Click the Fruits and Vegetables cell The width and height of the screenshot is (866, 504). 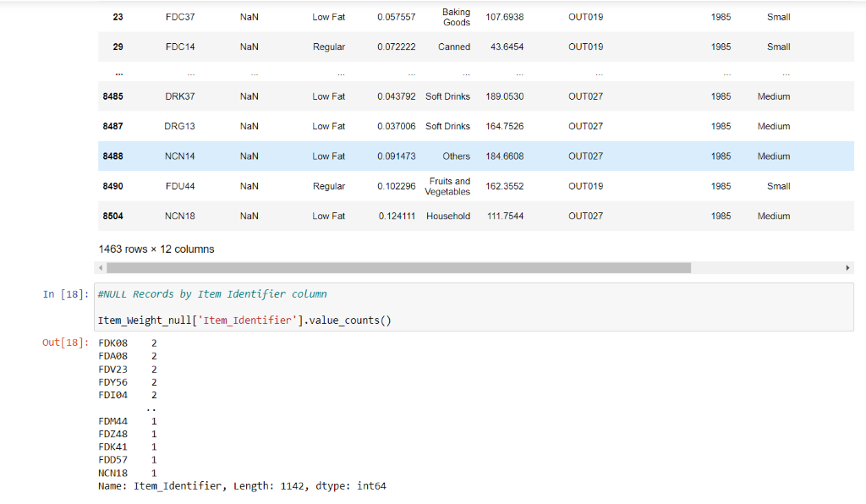(447, 186)
